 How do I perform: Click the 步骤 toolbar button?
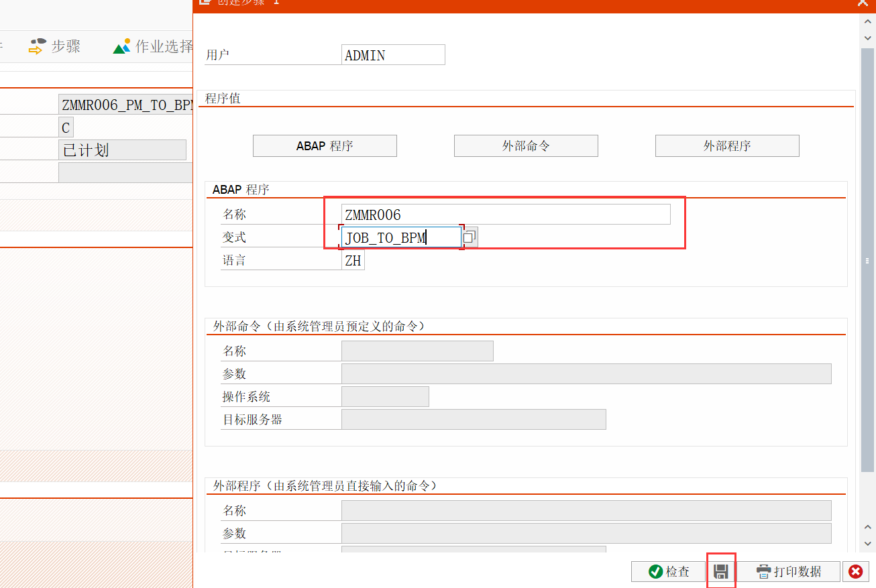[x=56, y=46]
